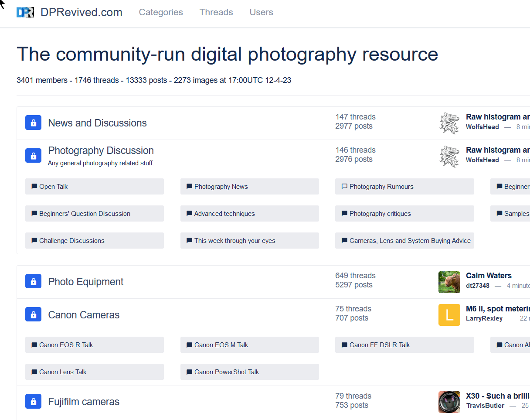Open the Calm Waters thread

coord(489,276)
